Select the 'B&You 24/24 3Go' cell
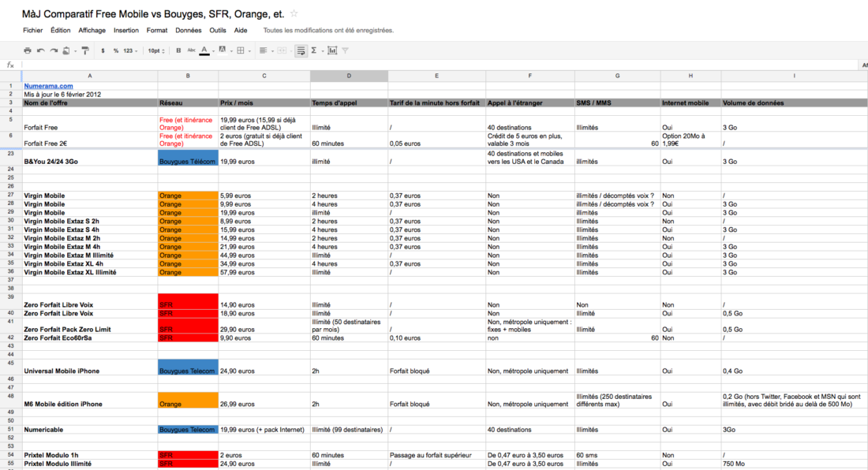 (90, 157)
